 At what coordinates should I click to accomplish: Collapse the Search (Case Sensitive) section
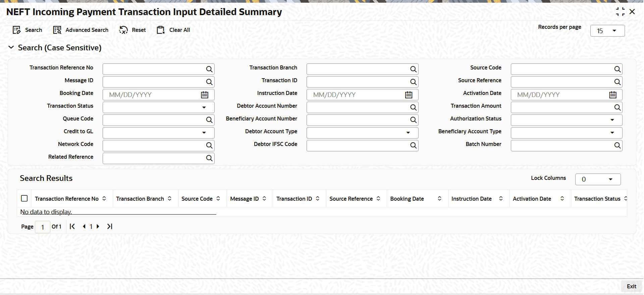tap(11, 48)
